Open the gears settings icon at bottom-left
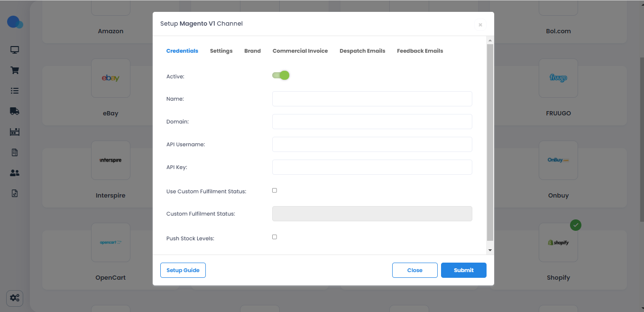This screenshot has height=312, width=644. point(15,298)
